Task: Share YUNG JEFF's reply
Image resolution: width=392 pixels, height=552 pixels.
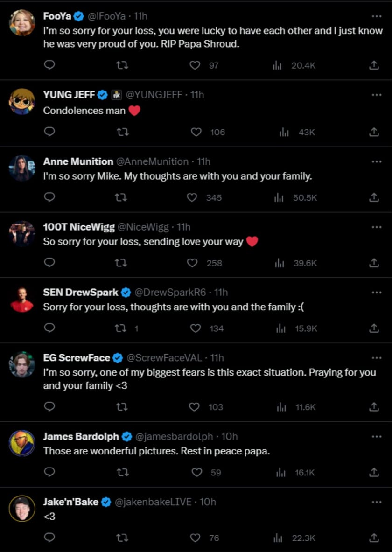Action: (x=373, y=132)
